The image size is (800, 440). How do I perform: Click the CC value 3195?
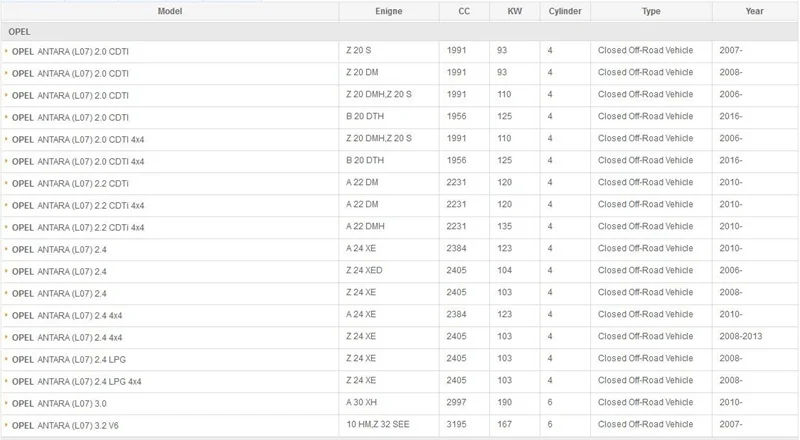point(456,424)
